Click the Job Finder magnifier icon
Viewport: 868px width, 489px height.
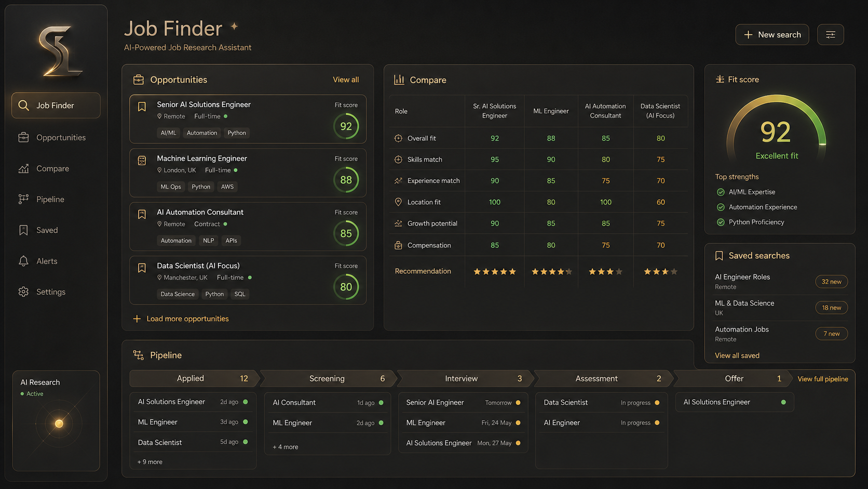click(23, 105)
